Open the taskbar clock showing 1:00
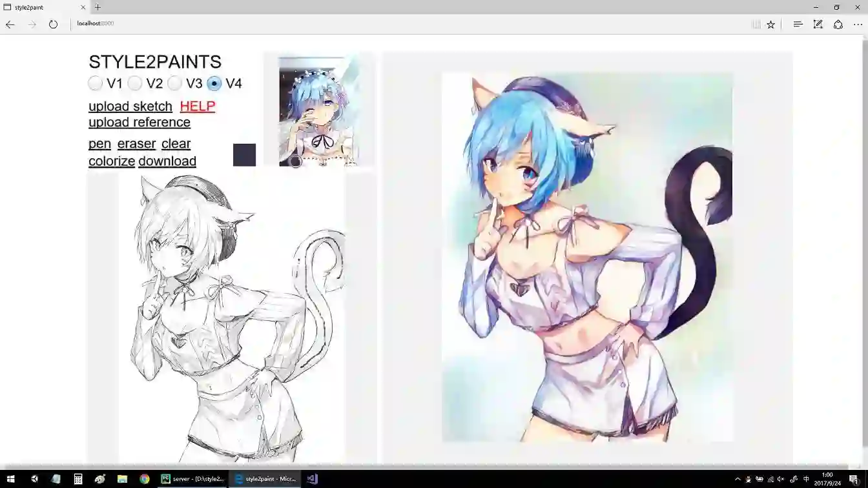The image size is (868, 488). (x=827, y=479)
